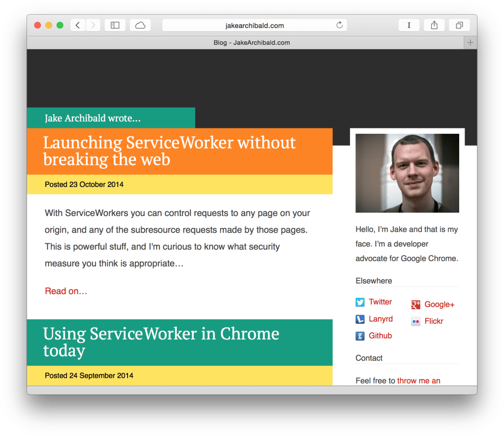Toggle the sidebar panel icon
This screenshot has width=504, height=436.
[115, 25]
